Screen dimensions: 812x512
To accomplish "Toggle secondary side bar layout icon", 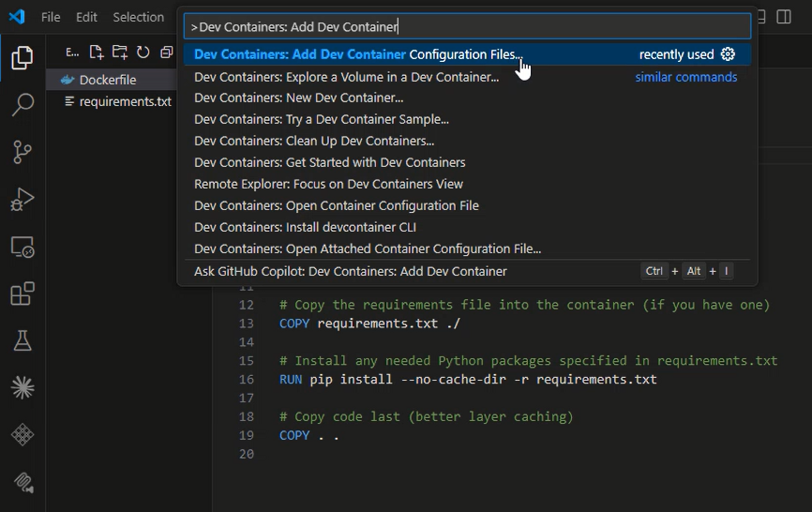I will pos(784,17).
